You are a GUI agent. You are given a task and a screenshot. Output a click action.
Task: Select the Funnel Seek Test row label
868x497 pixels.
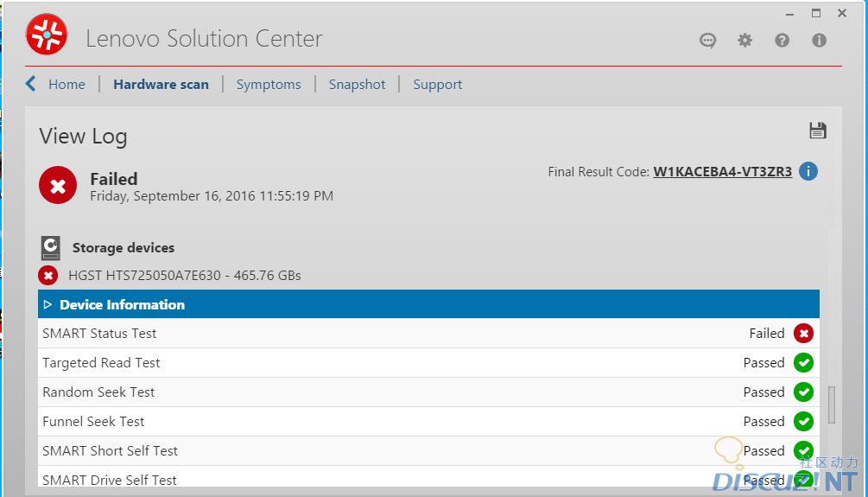point(93,421)
